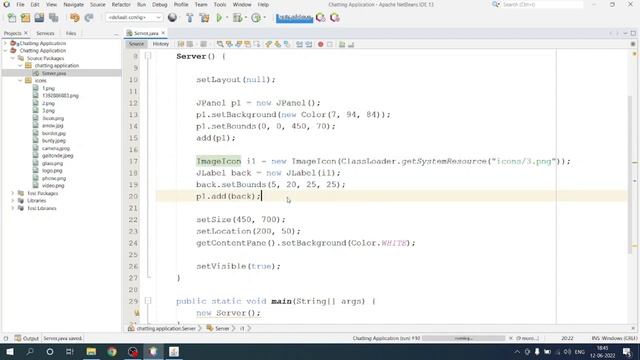This screenshot has height=360, width=640.
Task: Click the Undo toolbar icon
Action: click(74, 18)
